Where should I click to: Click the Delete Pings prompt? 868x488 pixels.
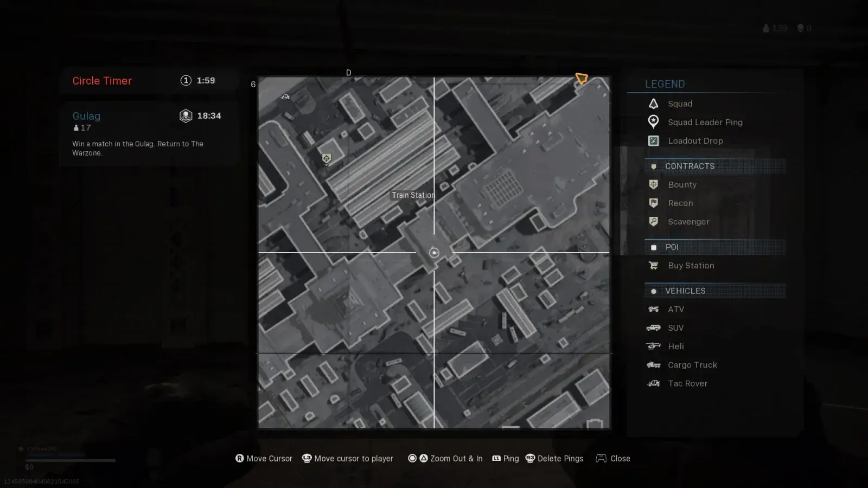pos(554,459)
